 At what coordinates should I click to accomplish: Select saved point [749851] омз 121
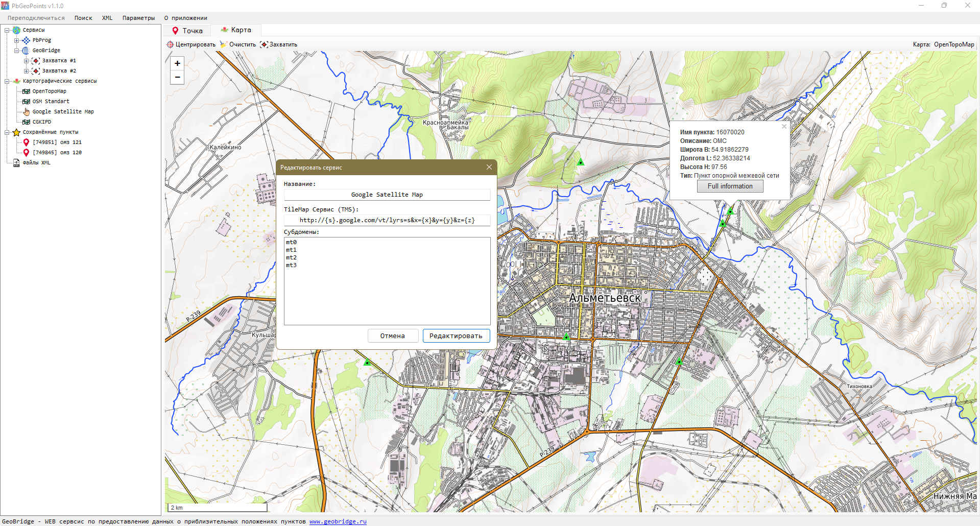click(57, 142)
